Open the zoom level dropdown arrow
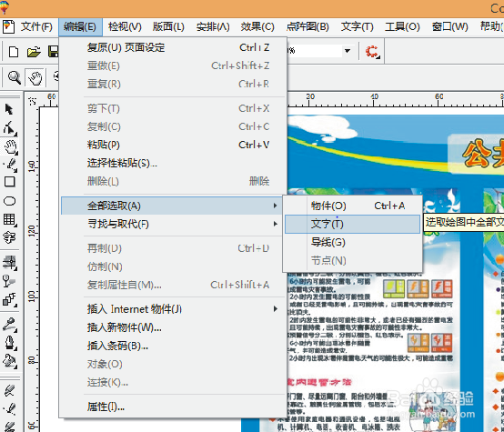Viewport: 504px width, 432px height. point(348,51)
